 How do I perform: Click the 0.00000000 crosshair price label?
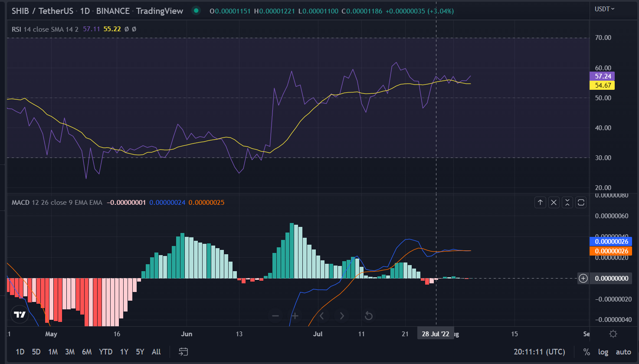point(611,278)
